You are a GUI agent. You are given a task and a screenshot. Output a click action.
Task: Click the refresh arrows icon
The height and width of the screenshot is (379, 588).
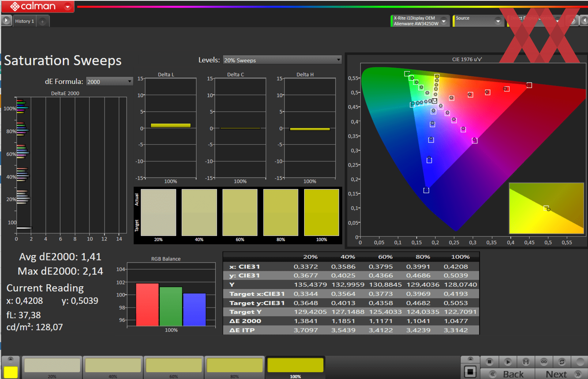tap(562, 362)
